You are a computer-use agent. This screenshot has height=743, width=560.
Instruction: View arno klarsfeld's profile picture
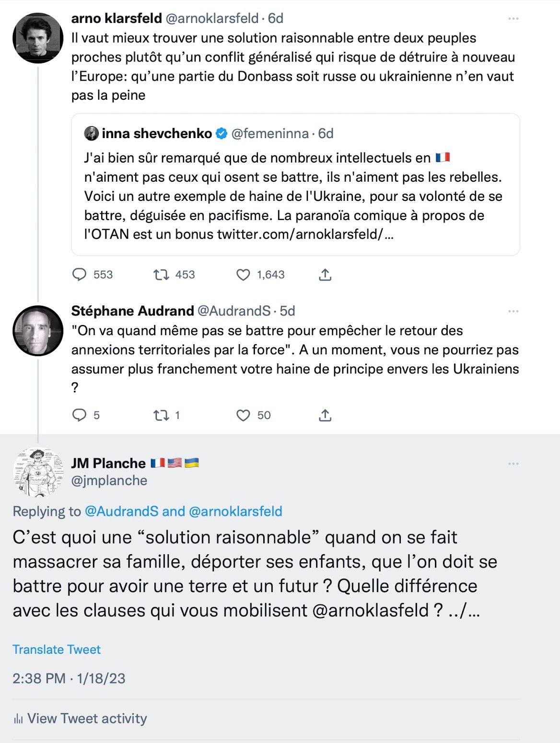click(x=38, y=38)
